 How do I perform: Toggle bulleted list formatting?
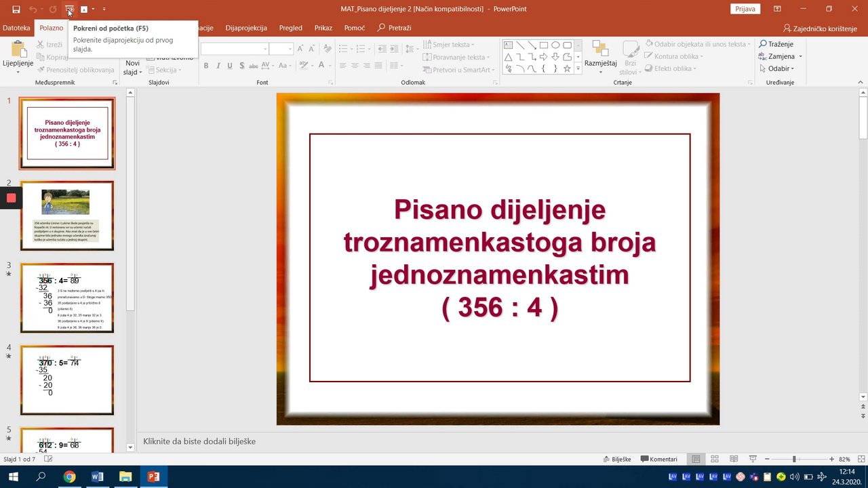(x=344, y=49)
